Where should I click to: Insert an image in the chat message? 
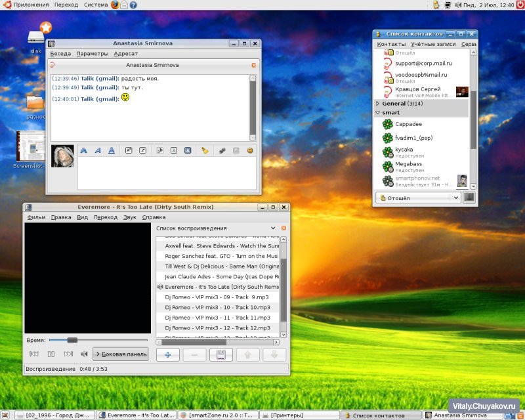(x=236, y=151)
